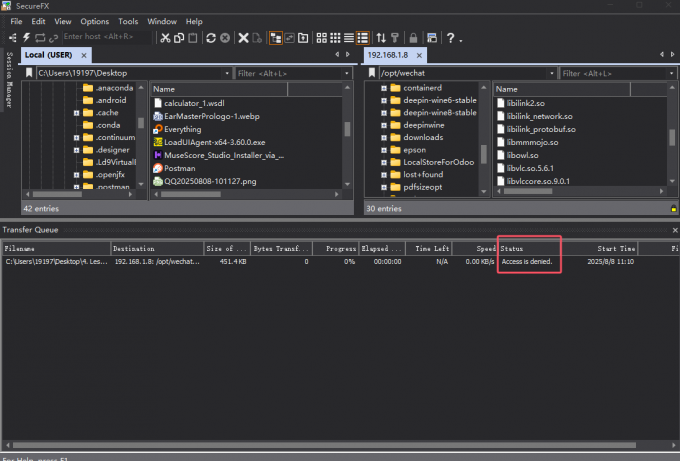Click the Disconnect chain-link icon
Screen dimensions: 680x461
click(53, 38)
